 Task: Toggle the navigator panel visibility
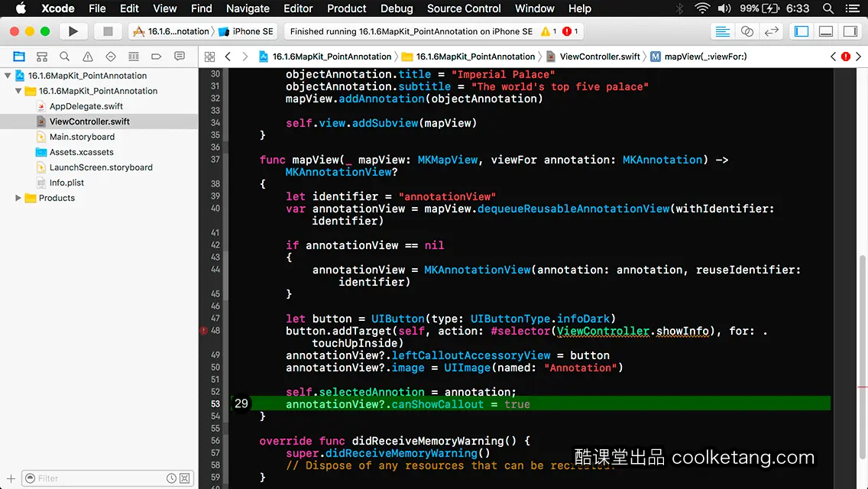pos(801,31)
